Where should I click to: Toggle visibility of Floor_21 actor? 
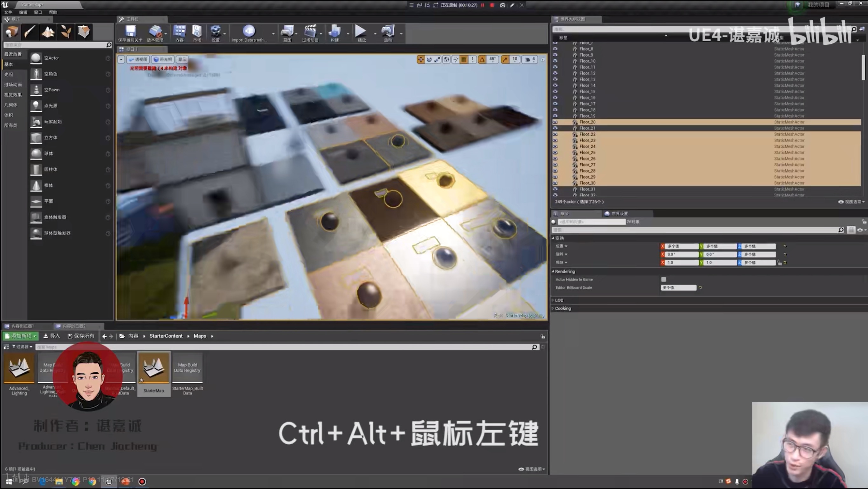coord(554,128)
